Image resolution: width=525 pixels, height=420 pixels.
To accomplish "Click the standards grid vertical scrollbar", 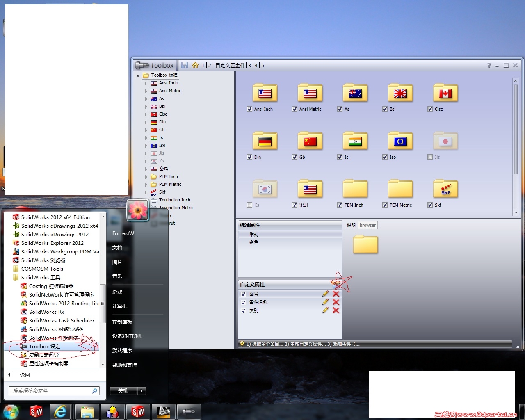I will click(x=516, y=129).
